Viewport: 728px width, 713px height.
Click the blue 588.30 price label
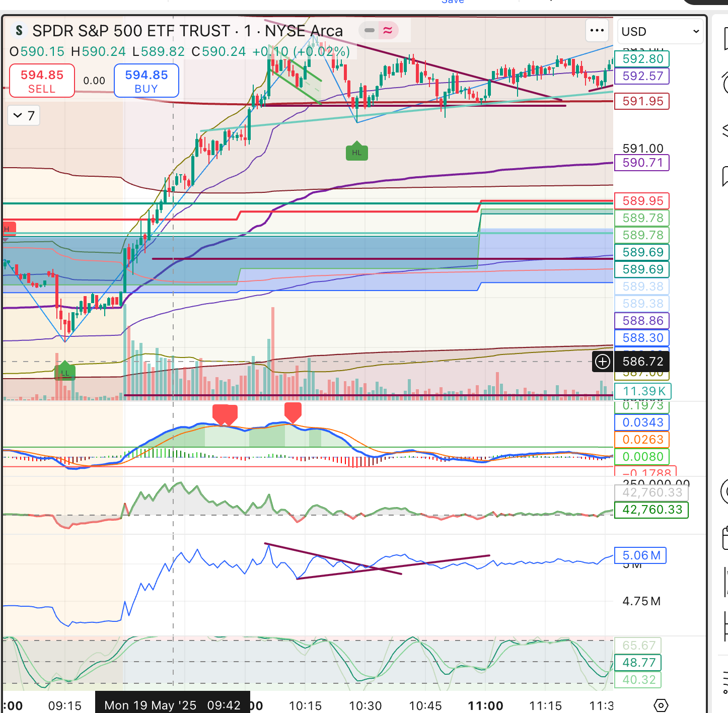point(642,338)
